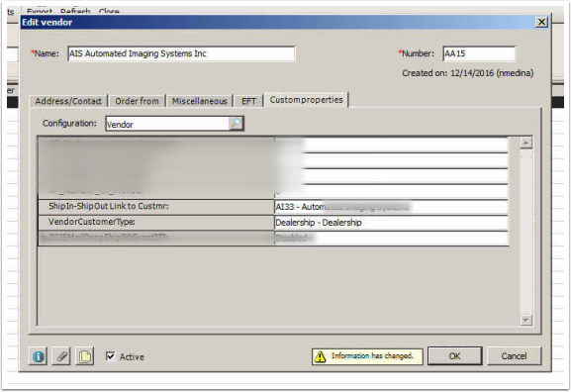Image resolution: width=571 pixels, height=392 pixels.
Task: Open attachments with the paperclip icon
Action: coord(61,356)
